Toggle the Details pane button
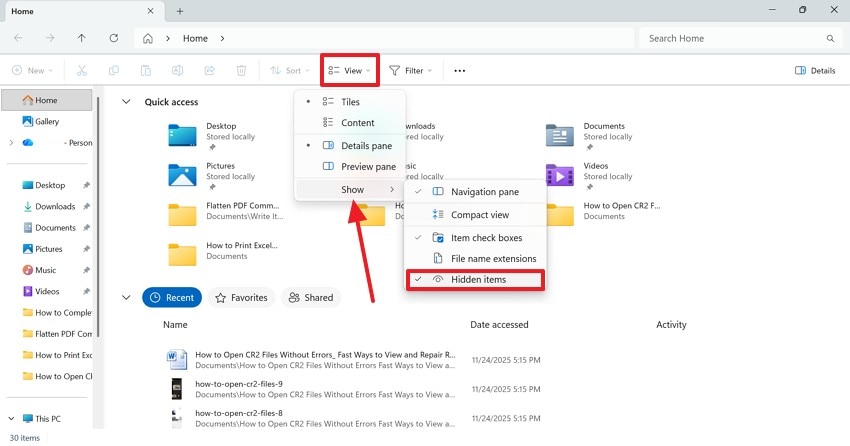The height and width of the screenshot is (446, 850). point(815,70)
